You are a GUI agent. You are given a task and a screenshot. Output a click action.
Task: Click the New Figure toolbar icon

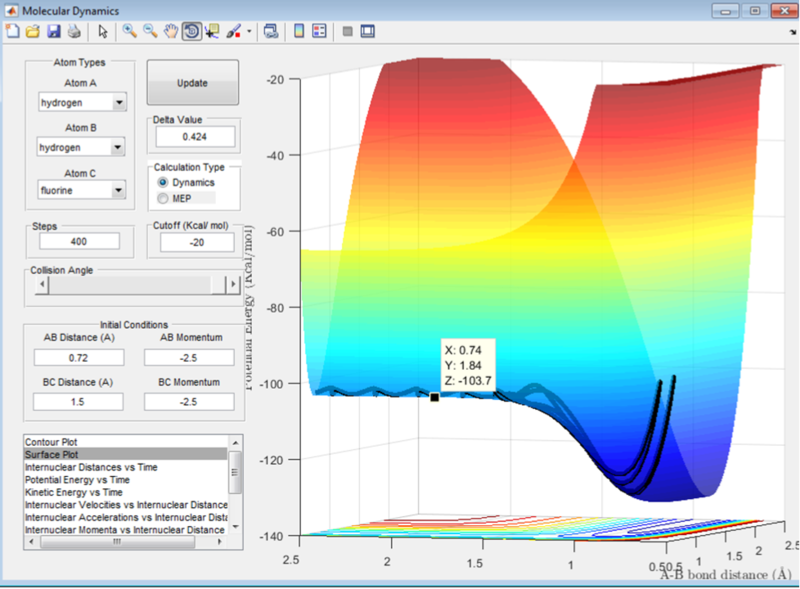coord(12,31)
